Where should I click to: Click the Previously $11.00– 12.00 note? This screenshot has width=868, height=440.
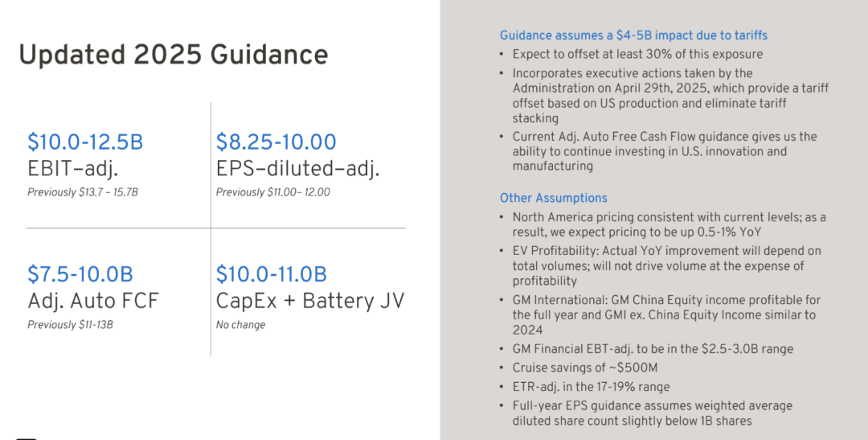(x=273, y=192)
